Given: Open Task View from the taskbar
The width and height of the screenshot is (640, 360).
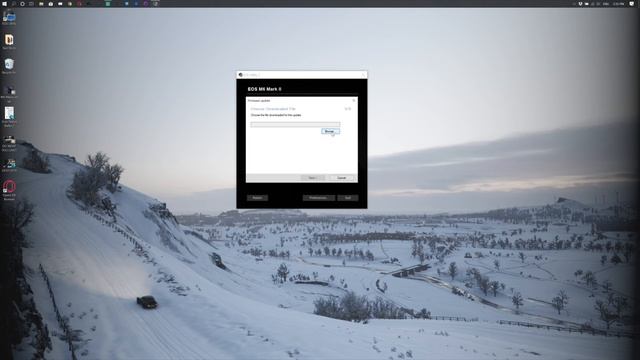Looking at the screenshot, I should 31,4.
